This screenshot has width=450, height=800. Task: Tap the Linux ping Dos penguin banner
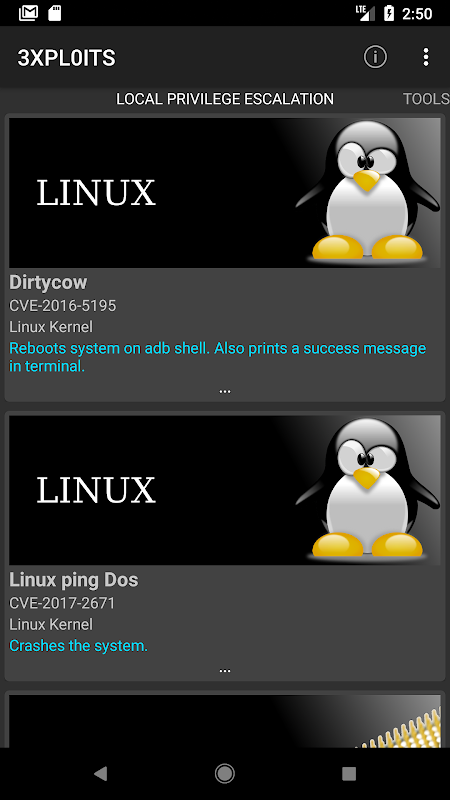point(225,490)
